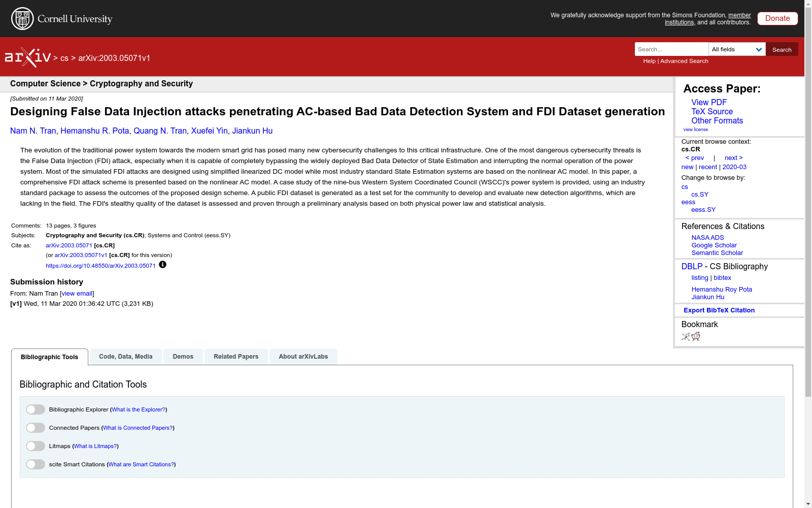Open What is Litmaps? link
The image size is (812, 508).
95,446
